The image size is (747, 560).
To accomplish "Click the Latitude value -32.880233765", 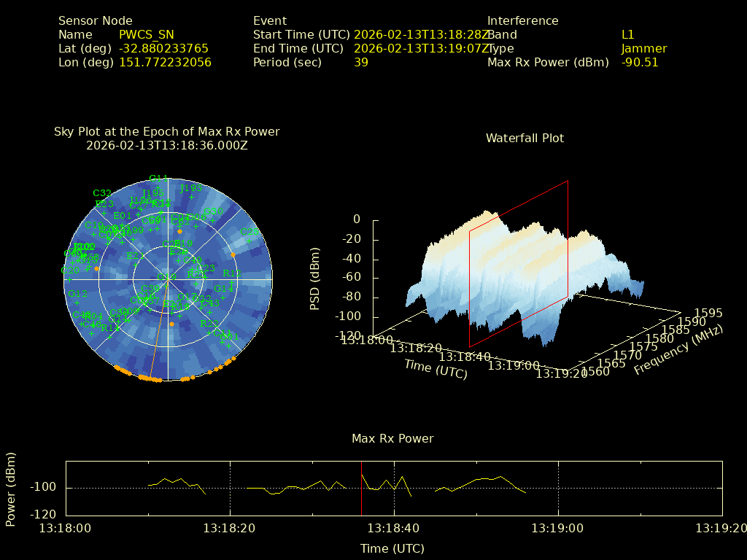I will click(164, 49).
